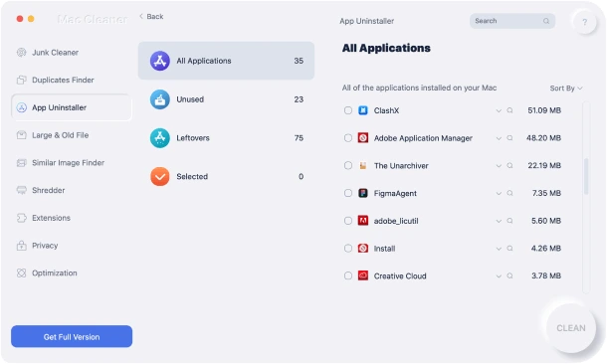
Task: Click the Junk Cleaner sidebar icon
Action: tap(21, 53)
